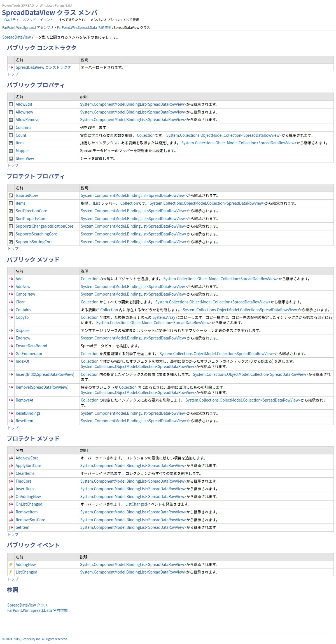Image resolution: width=336 pixels, height=644 pixels.
Task: Click the method icon beside Clear
Action: 11,302
